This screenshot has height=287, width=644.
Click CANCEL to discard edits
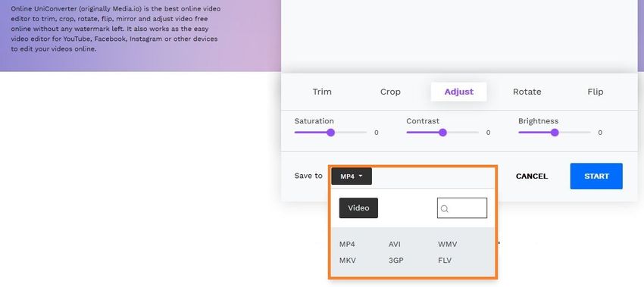531,176
